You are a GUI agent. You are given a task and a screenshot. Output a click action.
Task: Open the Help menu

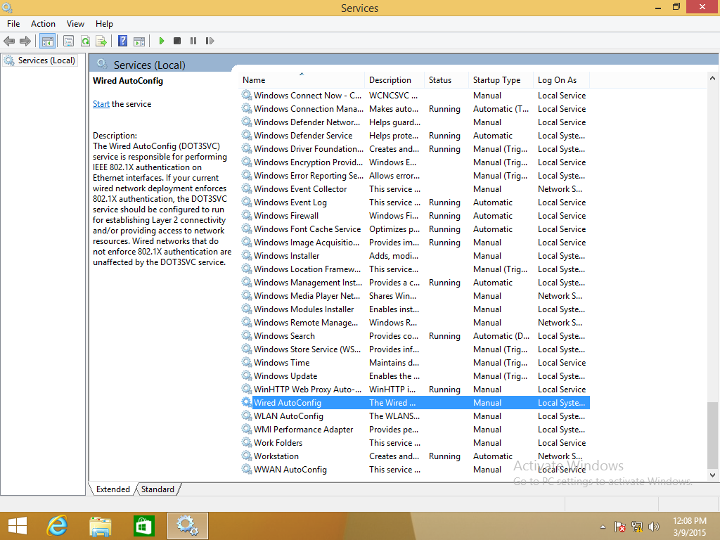tap(104, 24)
